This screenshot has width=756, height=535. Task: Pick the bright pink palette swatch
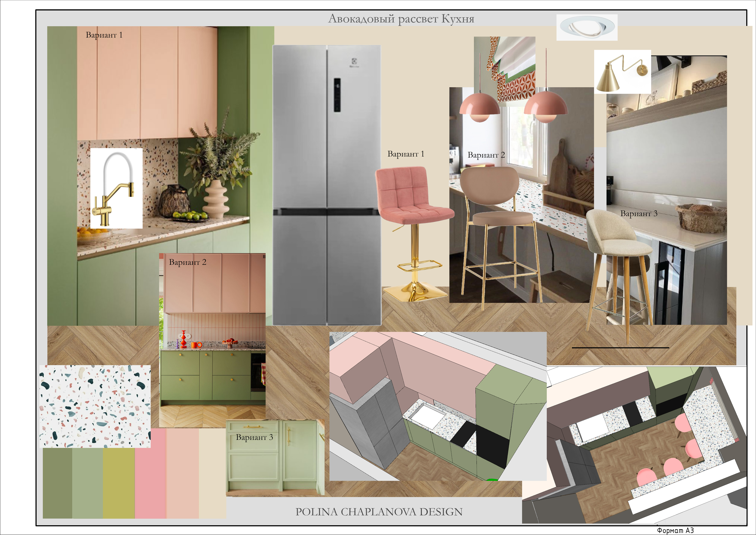(150, 473)
